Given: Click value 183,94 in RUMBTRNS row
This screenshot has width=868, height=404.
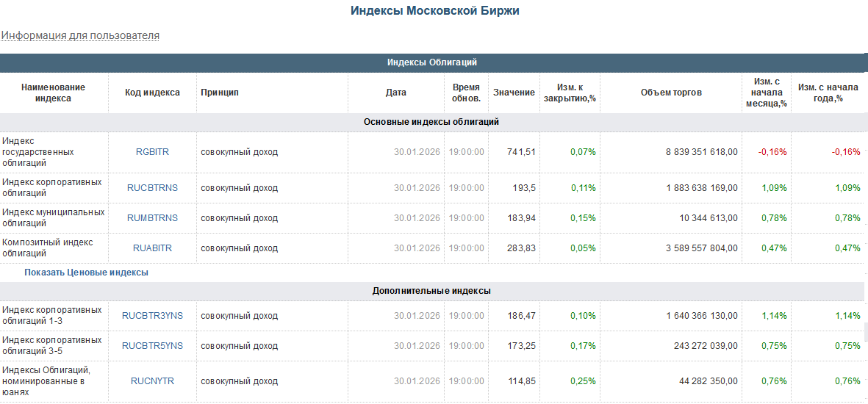Looking at the screenshot, I should (522, 217).
